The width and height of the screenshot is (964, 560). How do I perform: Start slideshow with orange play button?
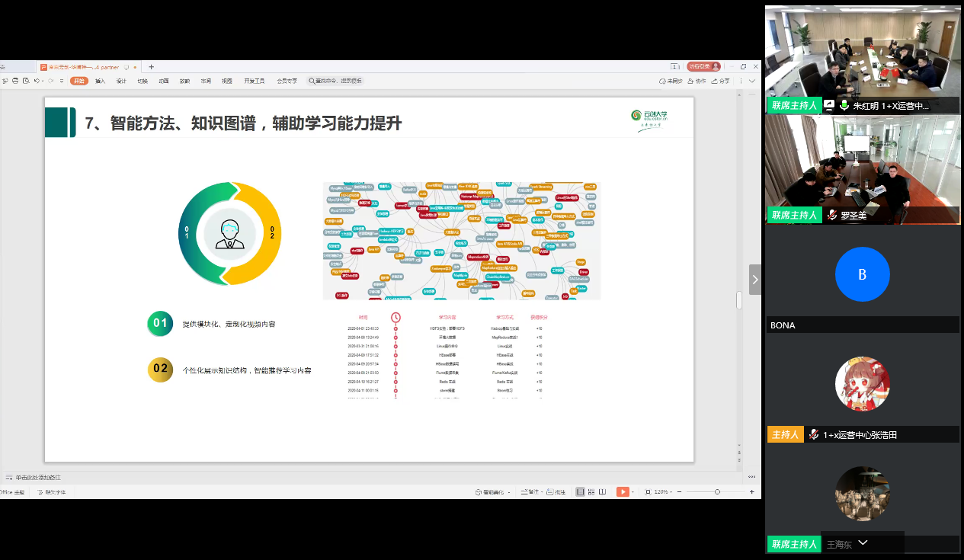coord(623,492)
